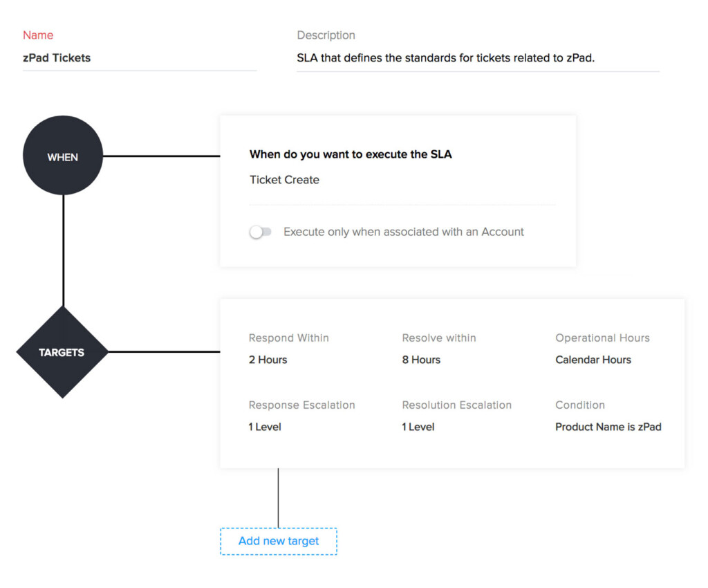Click the Respond Within label
The image size is (708, 588).
click(288, 338)
